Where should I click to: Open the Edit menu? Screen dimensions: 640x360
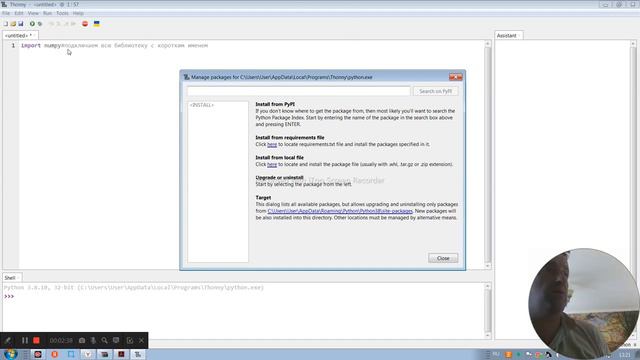point(19,13)
